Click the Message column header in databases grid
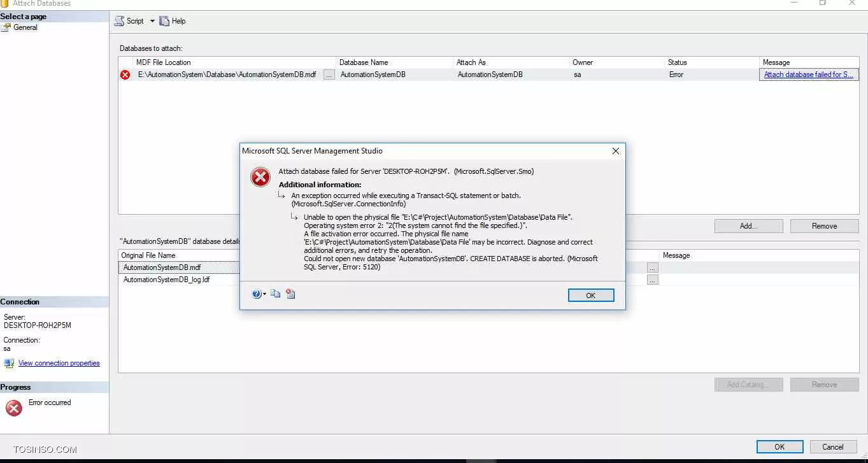Image resolution: width=868 pixels, height=463 pixels. click(x=809, y=62)
